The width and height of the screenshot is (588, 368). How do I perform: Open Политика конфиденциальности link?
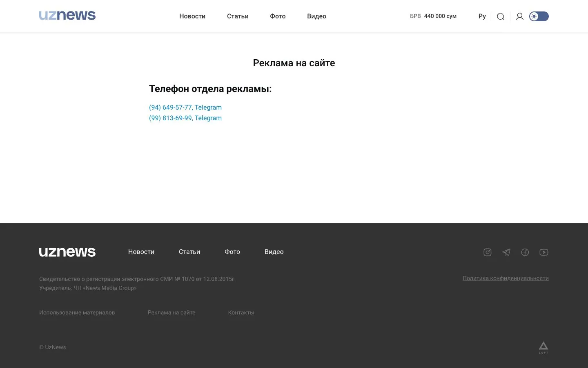click(506, 278)
